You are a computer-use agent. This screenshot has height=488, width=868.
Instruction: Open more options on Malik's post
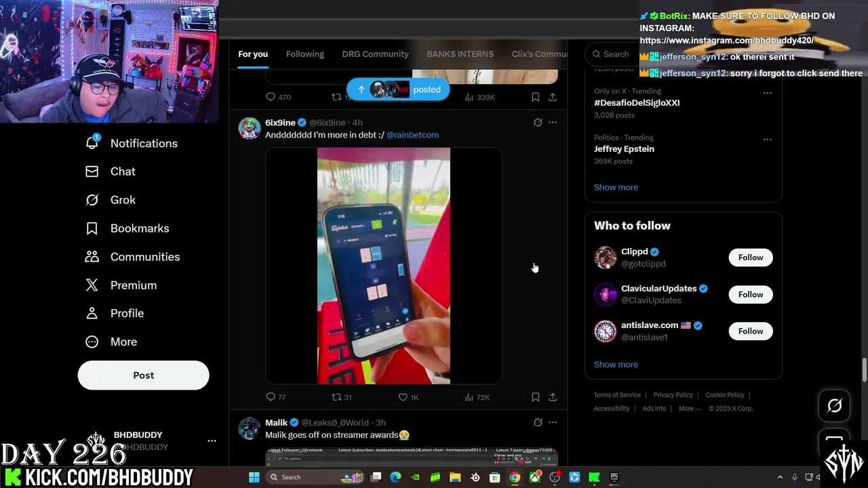[x=553, y=423]
